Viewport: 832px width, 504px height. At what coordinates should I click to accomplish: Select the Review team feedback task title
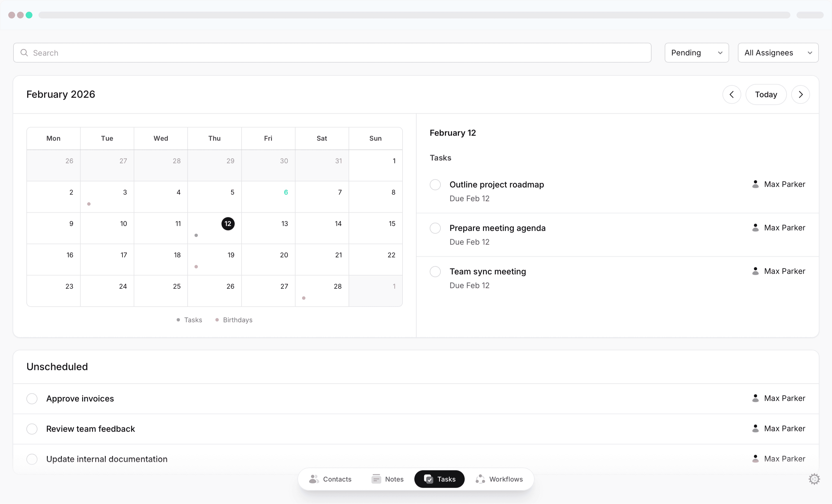pos(91,429)
